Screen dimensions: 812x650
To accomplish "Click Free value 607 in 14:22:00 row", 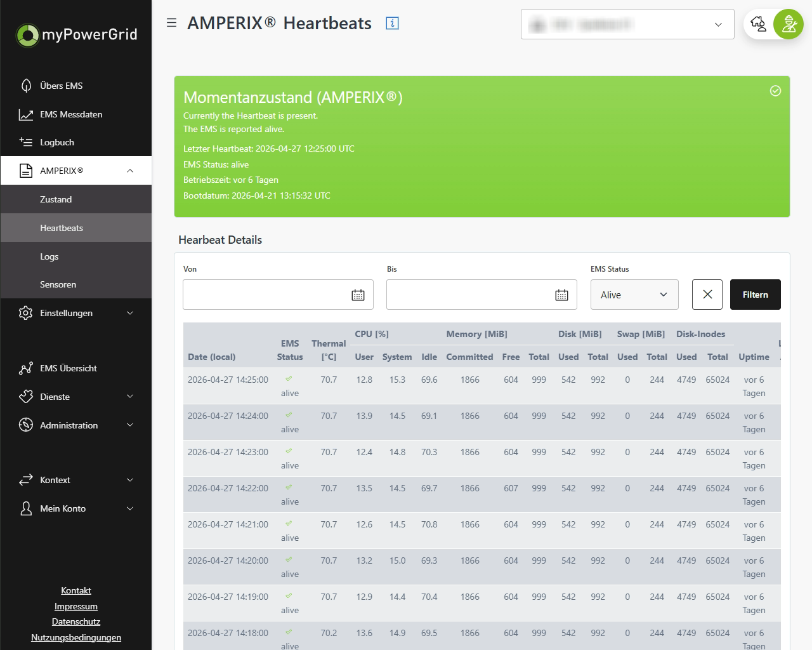I will pos(511,488).
